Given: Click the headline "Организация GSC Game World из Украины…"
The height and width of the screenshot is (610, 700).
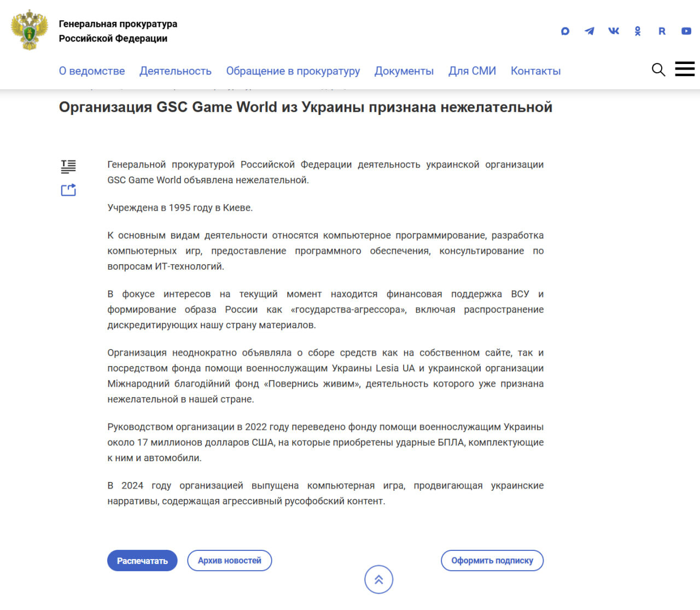Looking at the screenshot, I should coord(306,107).
